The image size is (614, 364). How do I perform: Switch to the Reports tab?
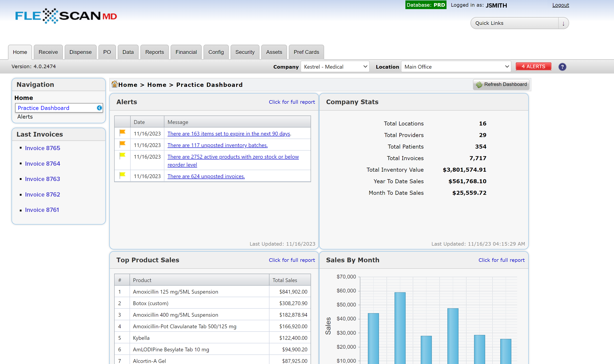(x=154, y=52)
